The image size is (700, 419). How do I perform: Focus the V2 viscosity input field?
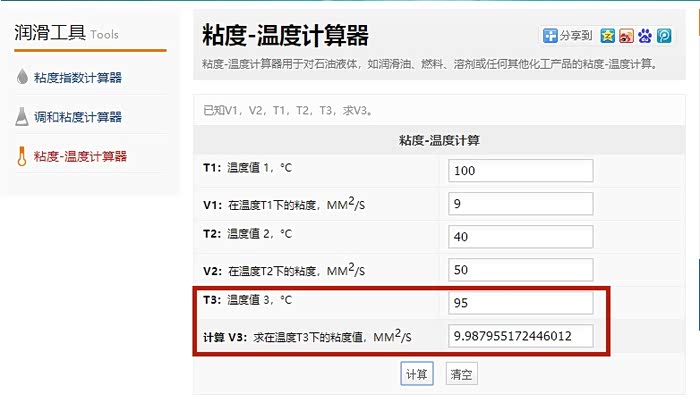click(521, 270)
